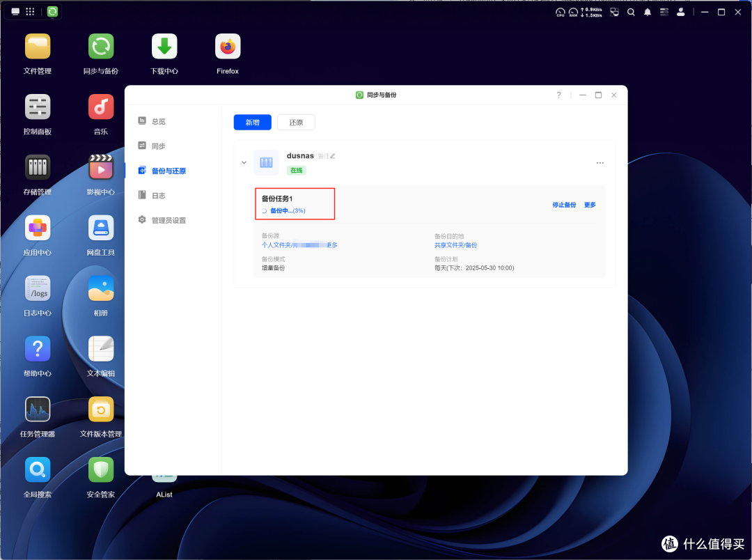
Task: Open 日志 in the sidebar
Action: (159, 195)
